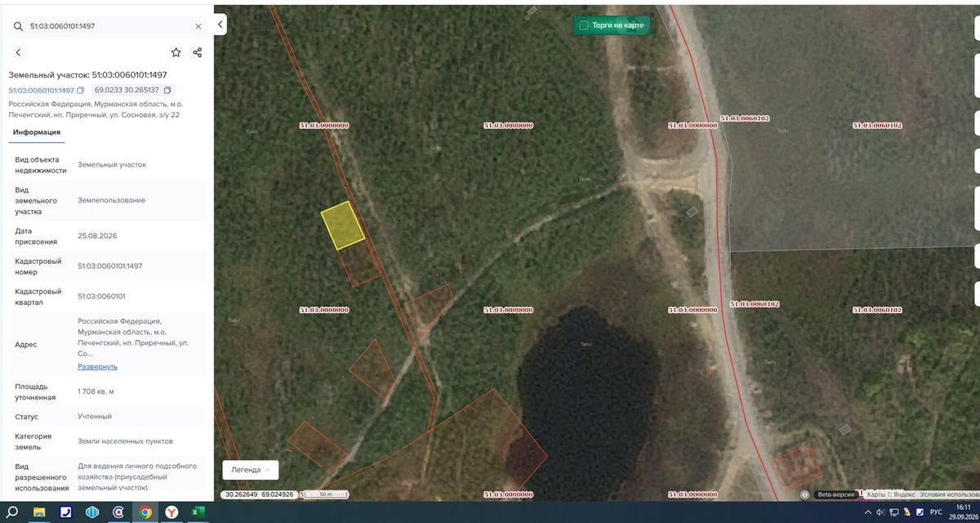The image size is (980, 523).
Task: Expand the 'Легенда' map legend
Action: [251, 470]
